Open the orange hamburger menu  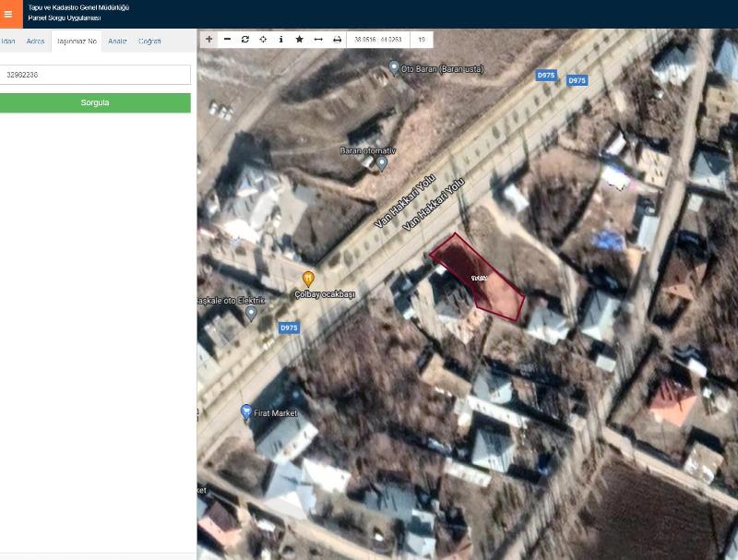pyautogui.click(x=9, y=14)
